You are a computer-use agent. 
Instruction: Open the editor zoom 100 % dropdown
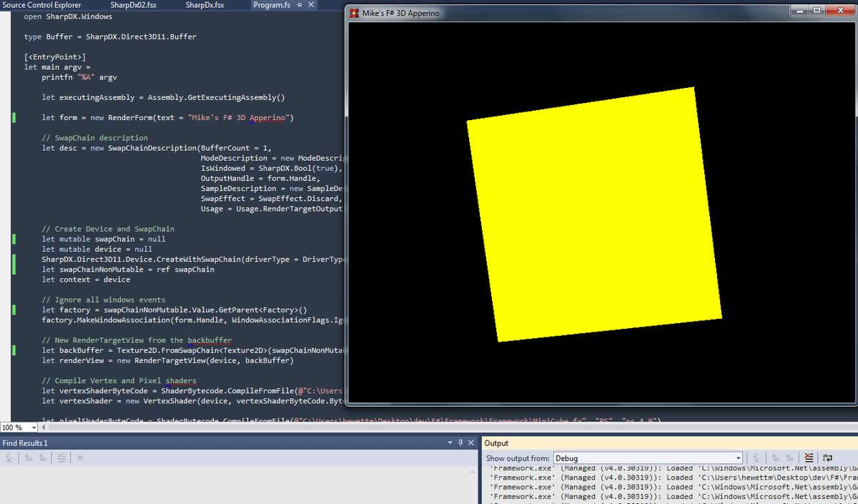tap(20, 428)
